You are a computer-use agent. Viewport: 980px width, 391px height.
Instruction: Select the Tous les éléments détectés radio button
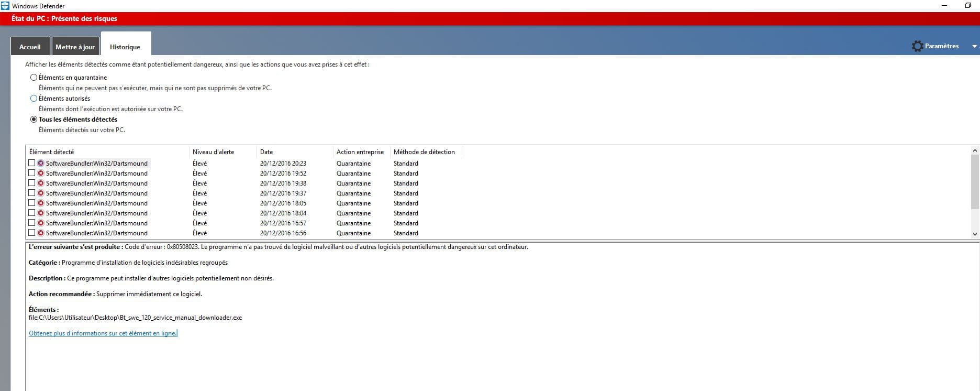click(34, 120)
